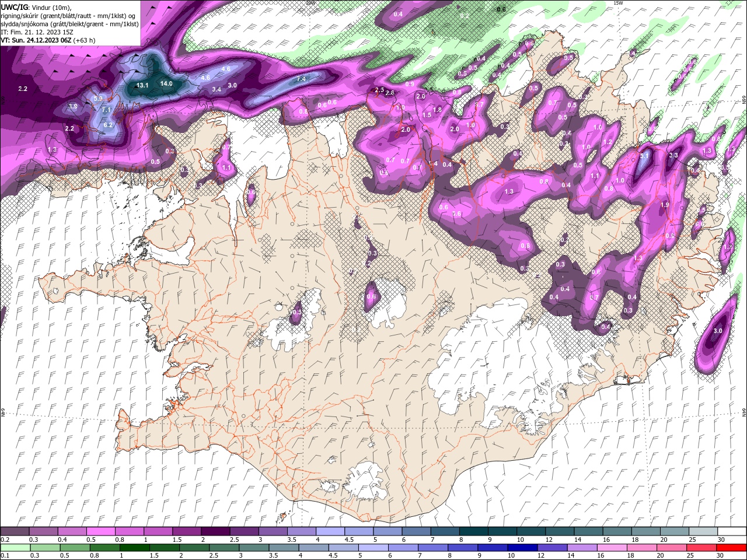747x560 pixels.
Task: Click the darkest green swatch at rain scale 1
Action: tap(135, 548)
